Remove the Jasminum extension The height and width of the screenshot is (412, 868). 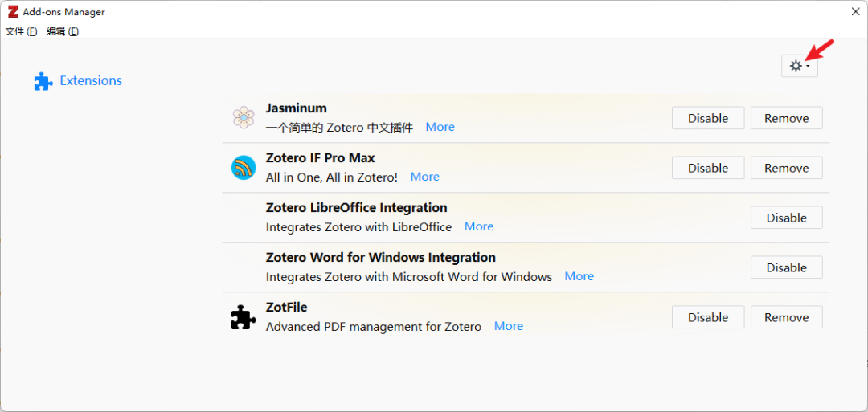(786, 118)
